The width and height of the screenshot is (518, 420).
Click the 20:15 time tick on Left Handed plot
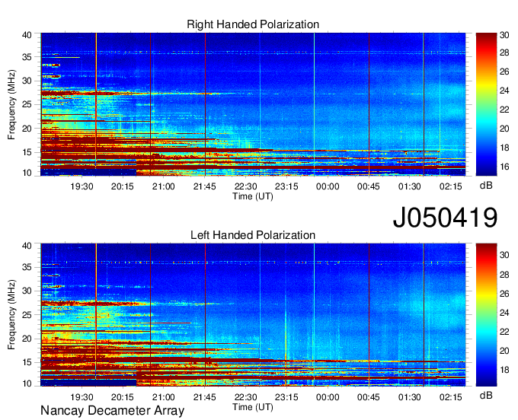123,397
